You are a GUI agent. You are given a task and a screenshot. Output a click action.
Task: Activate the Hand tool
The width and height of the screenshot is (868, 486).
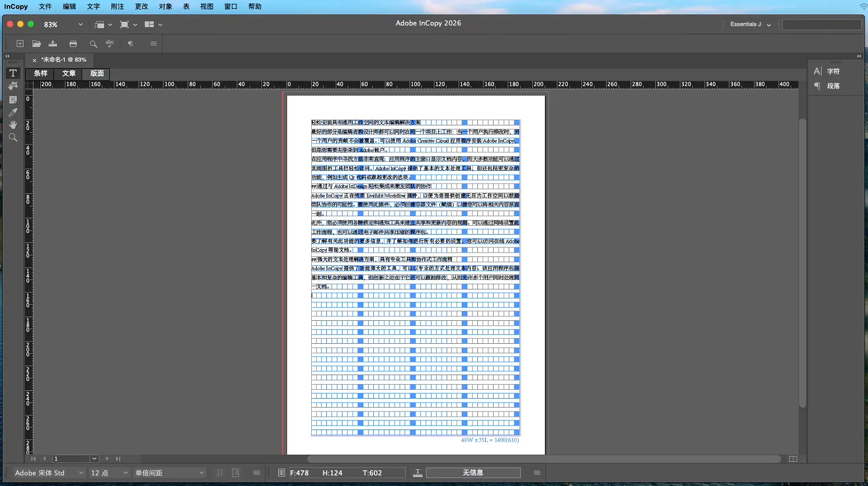(x=13, y=125)
